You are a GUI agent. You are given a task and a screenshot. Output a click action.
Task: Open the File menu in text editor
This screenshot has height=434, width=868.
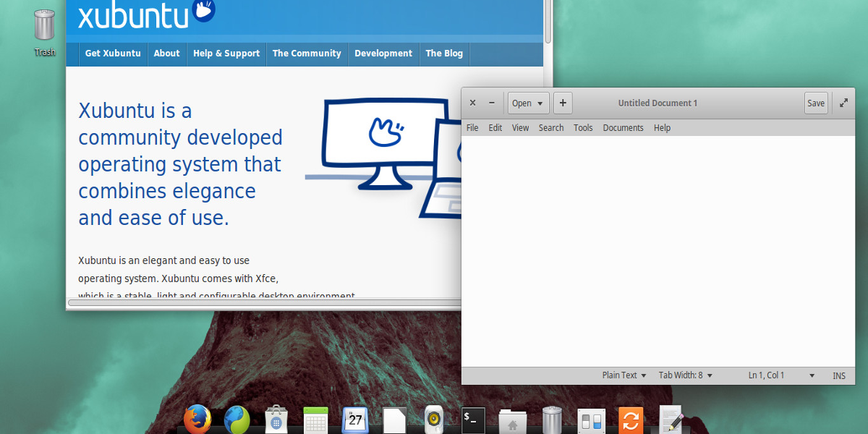click(x=472, y=128)
